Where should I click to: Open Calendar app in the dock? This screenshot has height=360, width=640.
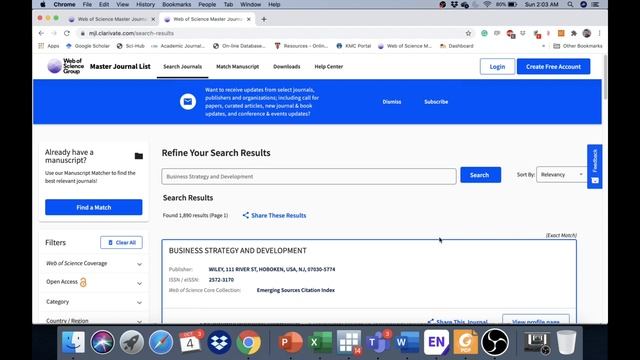click(190, 342)
